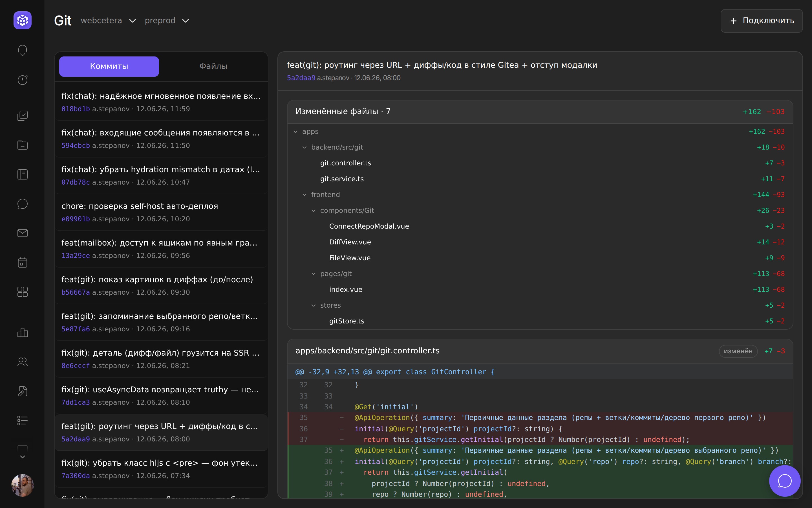Open the list icon in sidebar
This screenshot has height=508, width=812.
tap(23, 421)
